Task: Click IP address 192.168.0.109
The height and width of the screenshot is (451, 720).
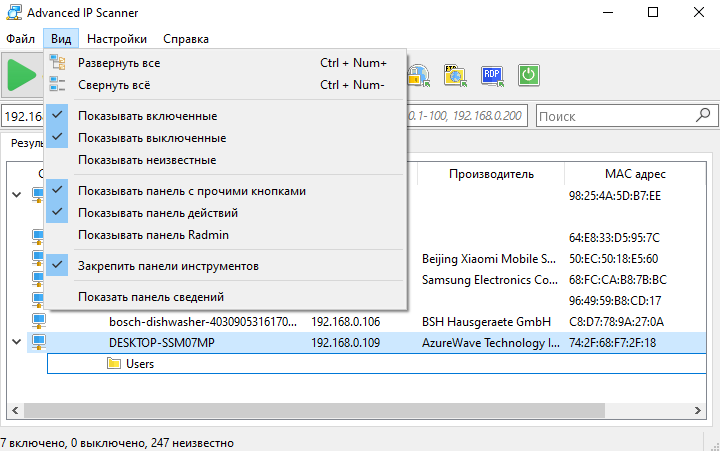Action: [345, 343]
